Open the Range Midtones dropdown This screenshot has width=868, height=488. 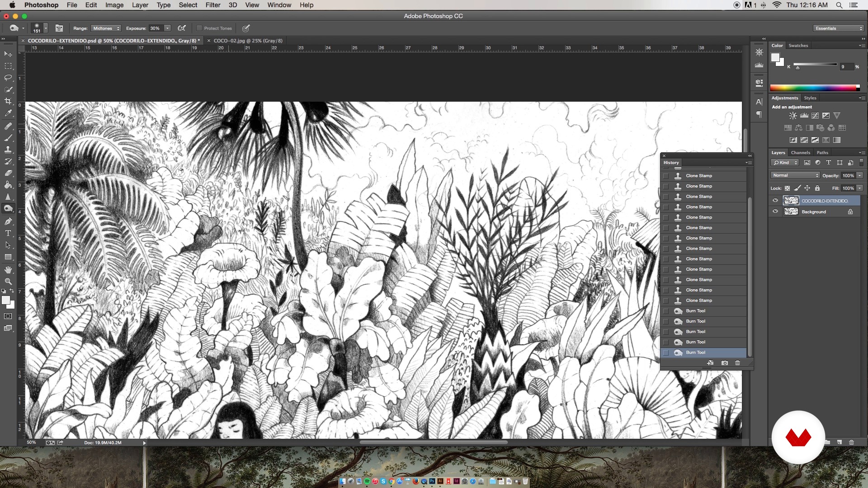106,28
